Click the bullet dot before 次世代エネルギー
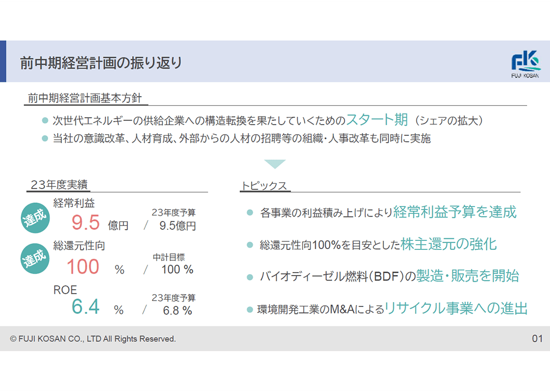Viewport: 550px width, 392px height. (45, 120)
